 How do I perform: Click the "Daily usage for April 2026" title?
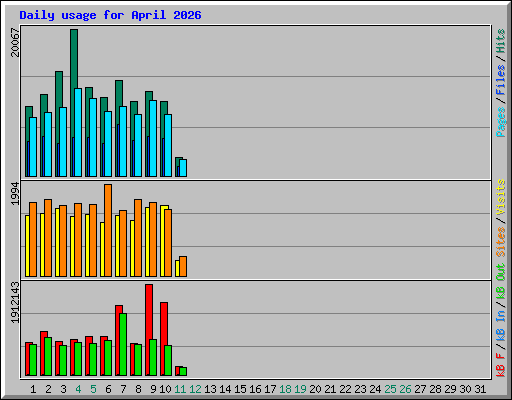pos(110,15)
